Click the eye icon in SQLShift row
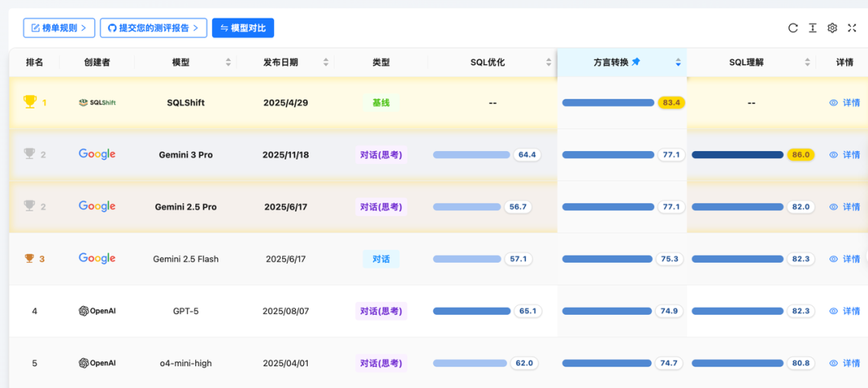Image resolution: width=868 pixels, height=388 pixels. (x=833, y=102)
